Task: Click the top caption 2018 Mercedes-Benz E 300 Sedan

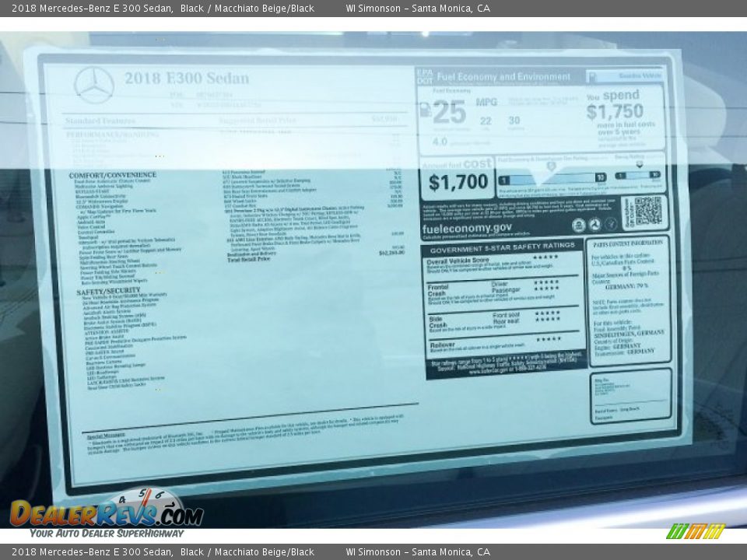Action: [92, 8]
